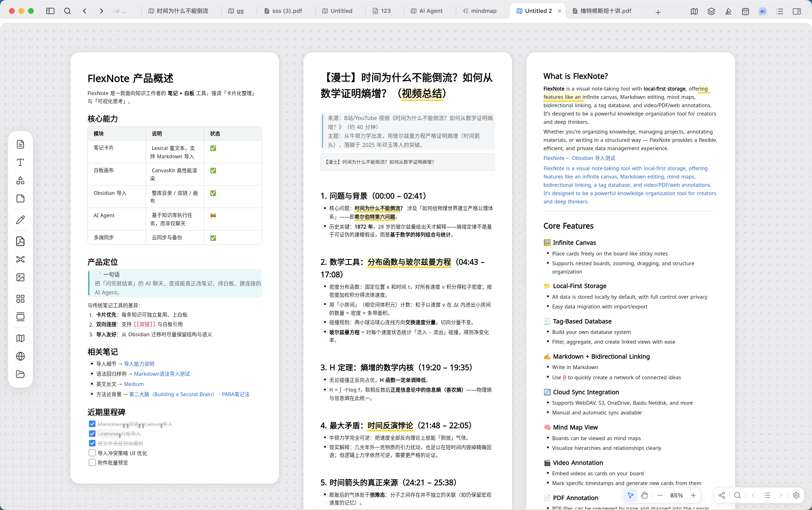Click the [[双链]] inline code text
This screenshot has height=510, width=812.
pos(145,324)
